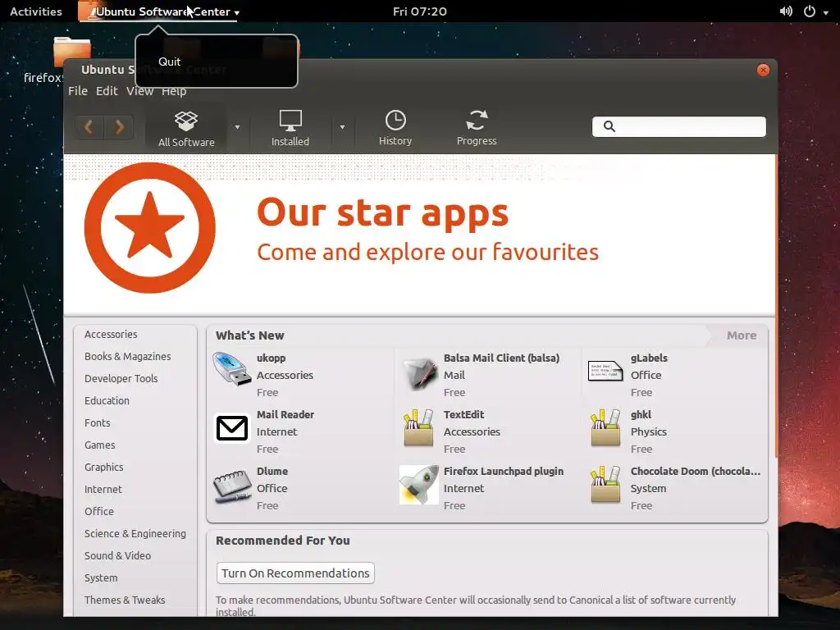This screenshot has width=840, height=630.
Task: Expand the Installed dropdown arrow
Action: (x=342, y=127)
